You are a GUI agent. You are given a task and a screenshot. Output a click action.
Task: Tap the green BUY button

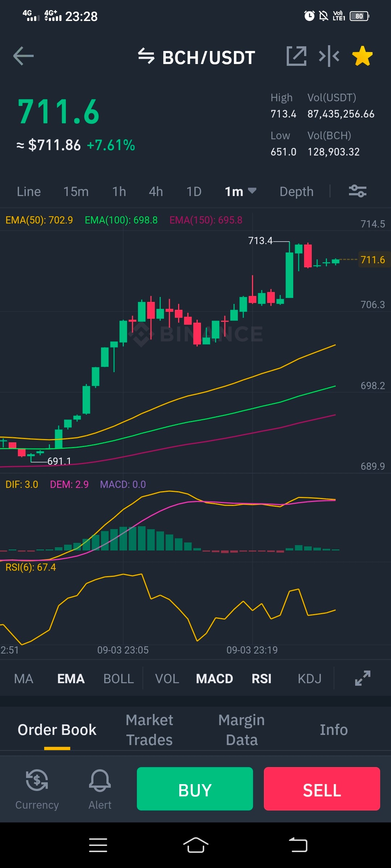[195, 789]
